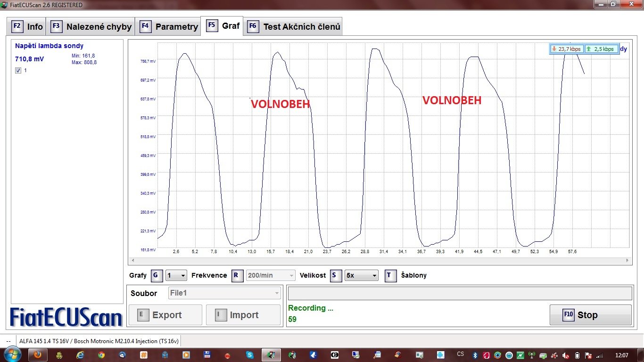Click the download speed 23,7 kbps indicator
644x362 pixels.
point(566,49)
